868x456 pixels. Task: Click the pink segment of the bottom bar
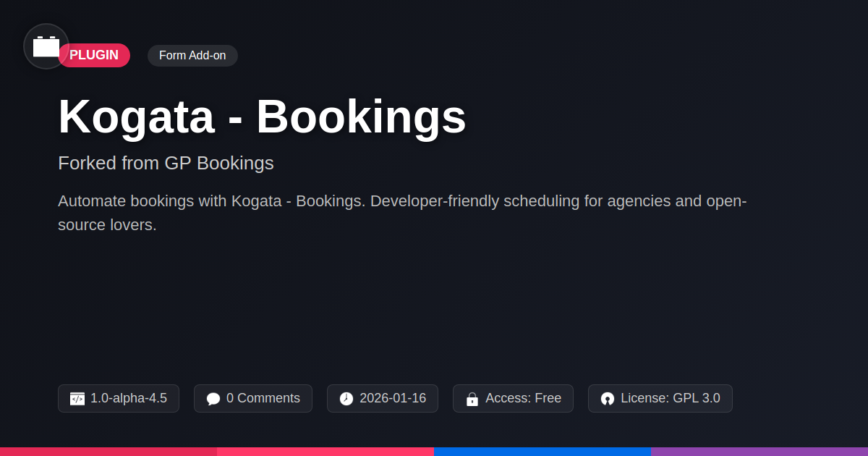click(325, 451)
